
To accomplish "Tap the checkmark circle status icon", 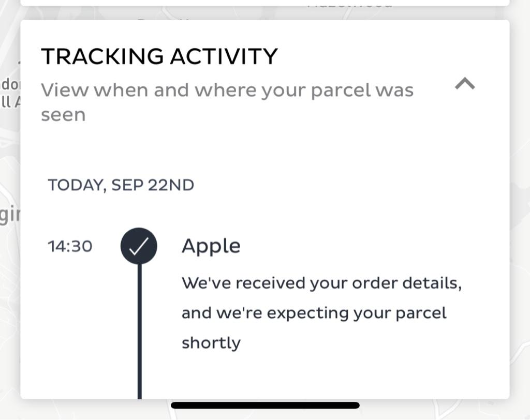I will (139, 246).
